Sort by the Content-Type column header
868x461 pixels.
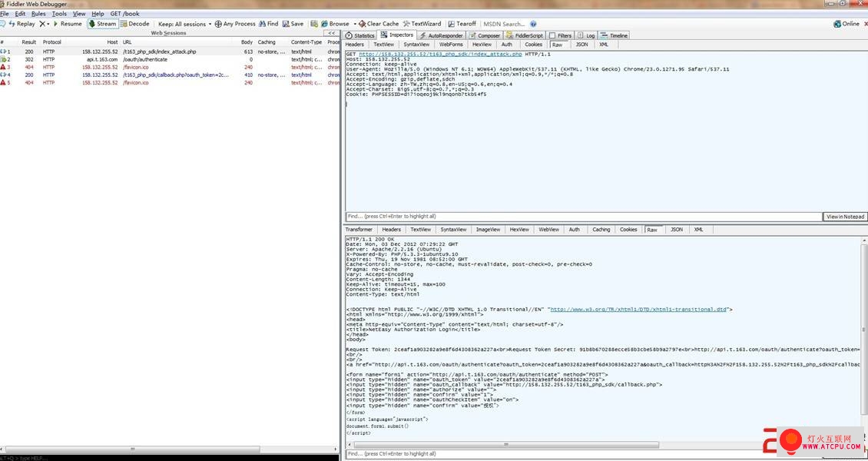306,42
